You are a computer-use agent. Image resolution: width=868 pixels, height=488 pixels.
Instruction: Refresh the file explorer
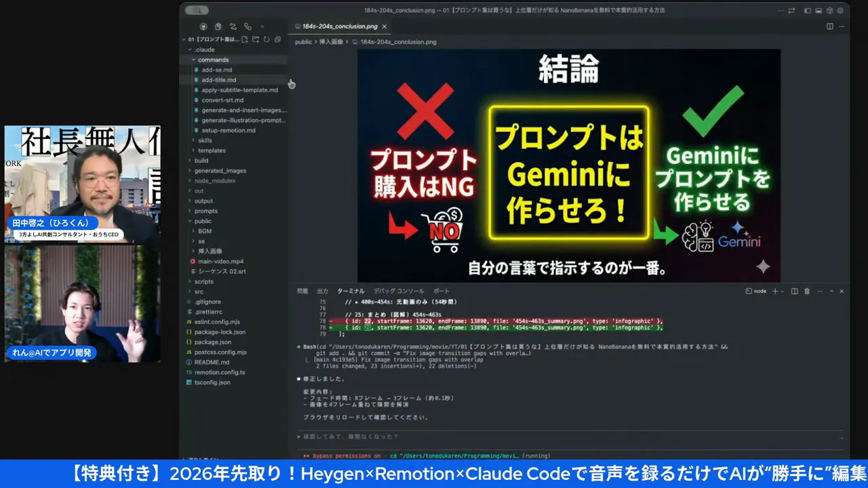pos(267,39)
